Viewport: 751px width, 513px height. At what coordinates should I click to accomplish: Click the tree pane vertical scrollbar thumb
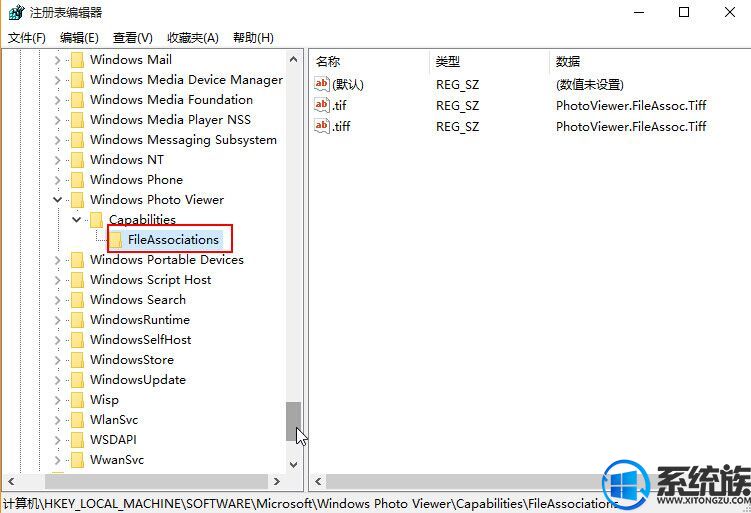(x=294, y=422)
